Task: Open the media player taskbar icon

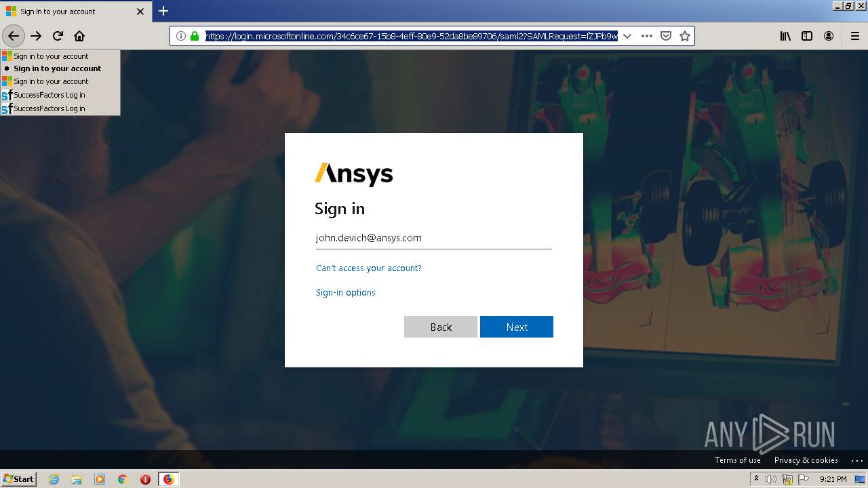Action: pyautogui.click(x=100, y=479)
